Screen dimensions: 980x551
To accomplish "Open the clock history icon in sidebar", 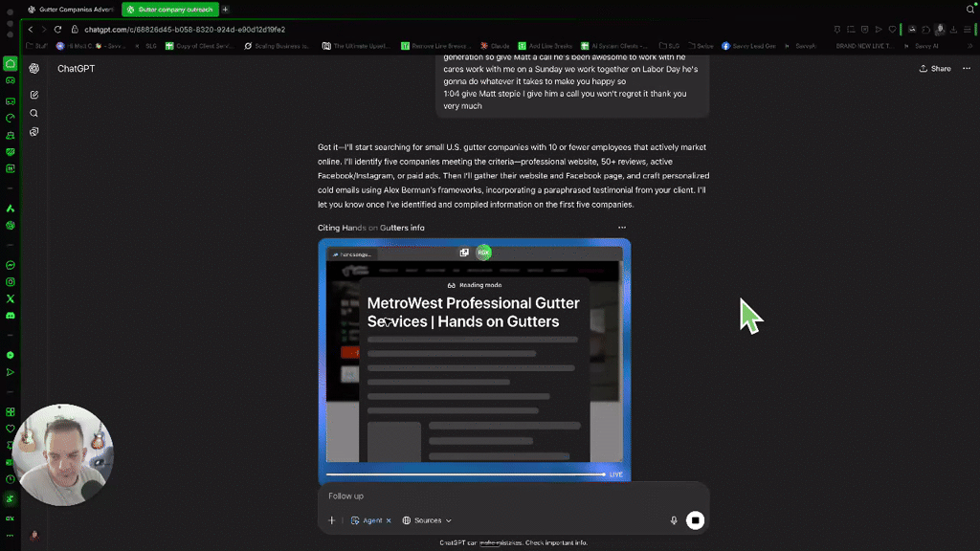I will click(x=10, y=480).
